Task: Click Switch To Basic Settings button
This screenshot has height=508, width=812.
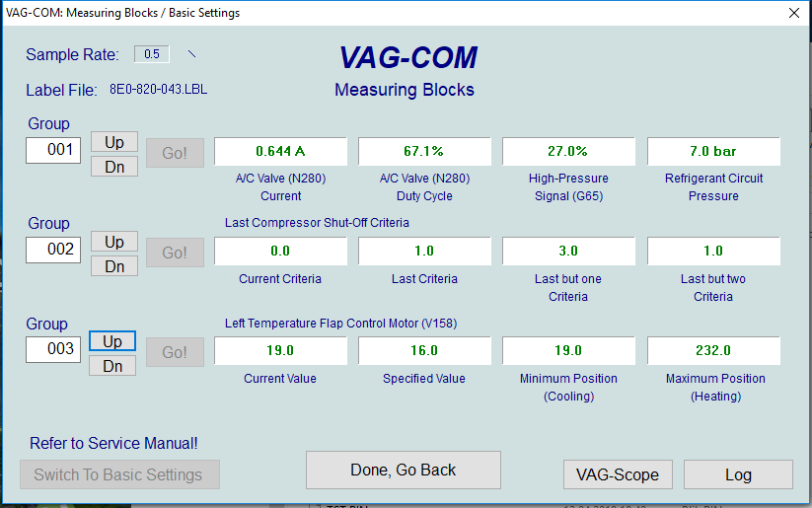Action: 119,474
